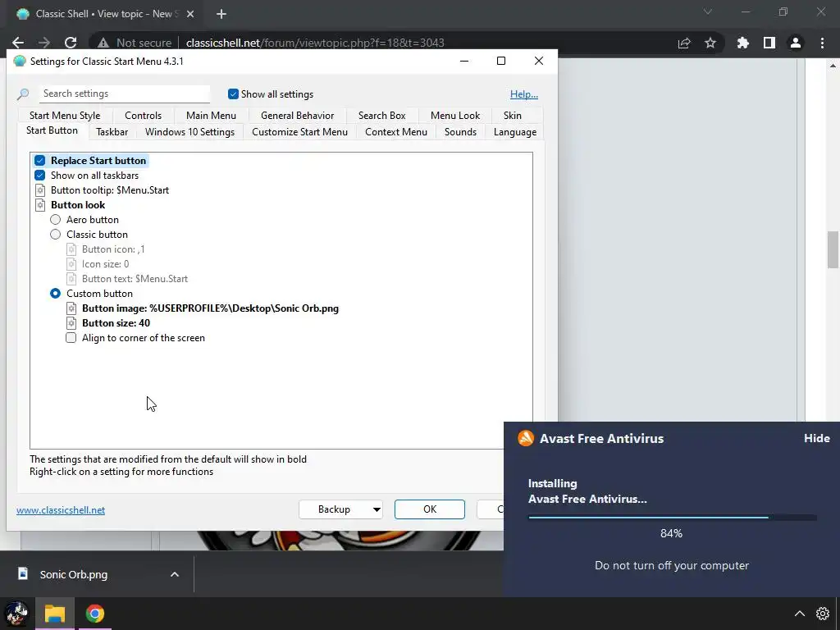
Task: Open Chrome extensions puzzle icon
Action: pos(743,43)
